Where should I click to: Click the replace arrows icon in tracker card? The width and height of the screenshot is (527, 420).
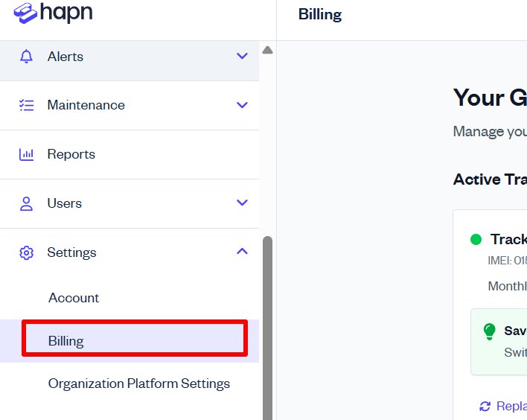coord(485,406)
